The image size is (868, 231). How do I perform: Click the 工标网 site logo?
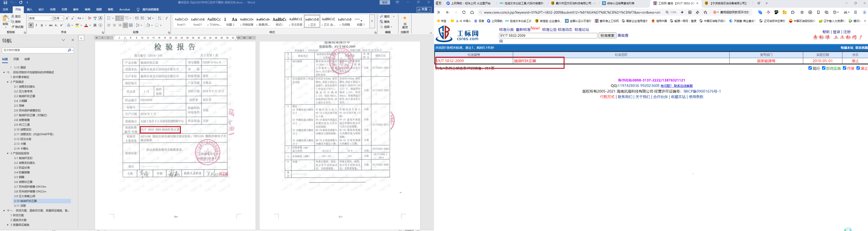457,34
